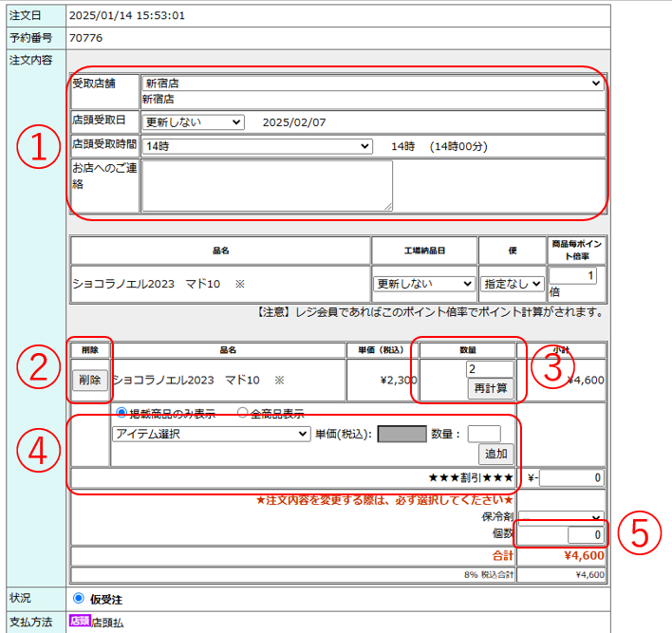The height and width of the screenshot is (633, 672).
Task: Open the 工場納品日 dropdown
Action: [423, 284]
